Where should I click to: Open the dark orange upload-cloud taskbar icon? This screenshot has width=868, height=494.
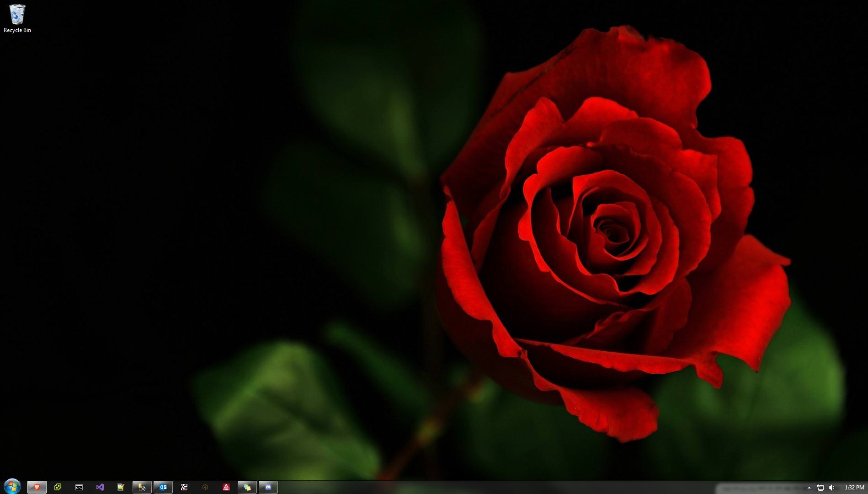pyautogui.click(x=205, y=487)
